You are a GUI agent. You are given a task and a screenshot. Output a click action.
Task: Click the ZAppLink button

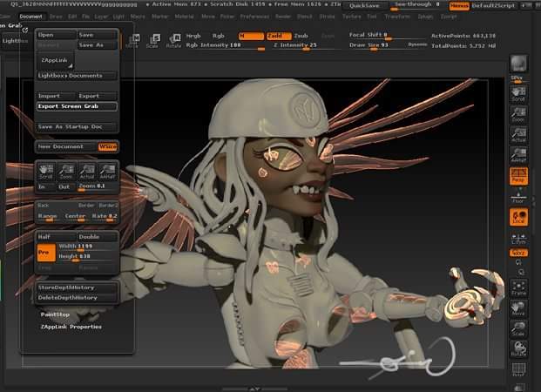pos(55,60)
